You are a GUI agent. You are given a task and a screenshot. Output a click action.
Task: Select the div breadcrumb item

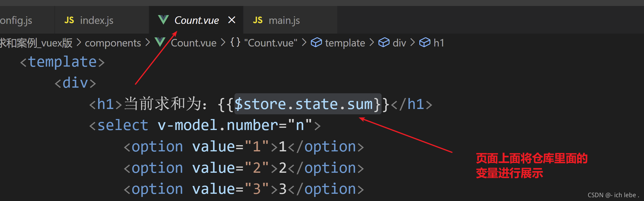(x=399, y=43)
